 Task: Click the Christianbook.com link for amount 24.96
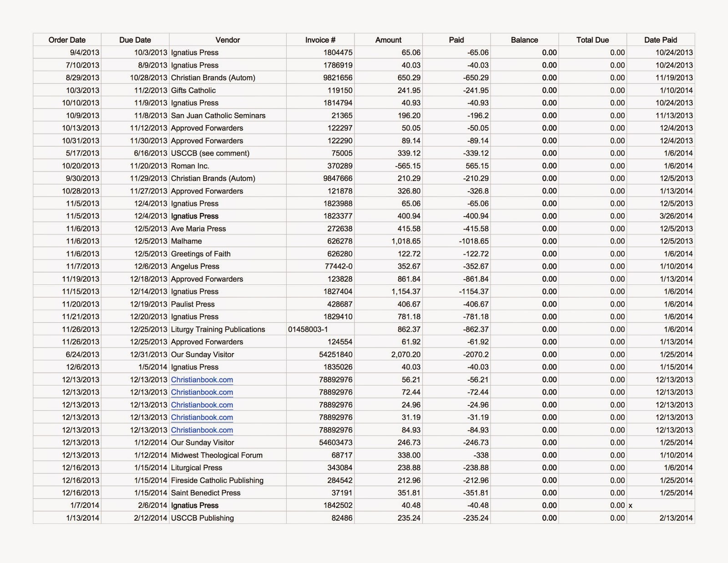pos(202,405)
